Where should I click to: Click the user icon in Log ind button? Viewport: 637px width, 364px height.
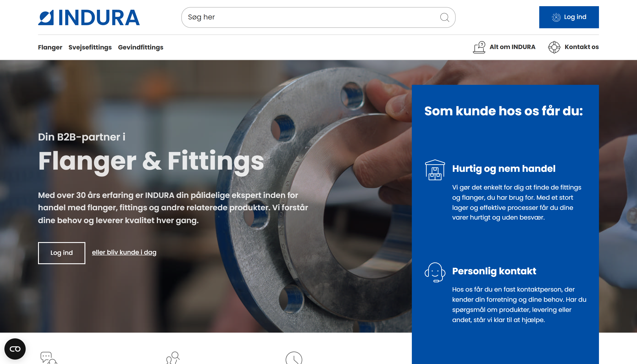tap(556, 17)
